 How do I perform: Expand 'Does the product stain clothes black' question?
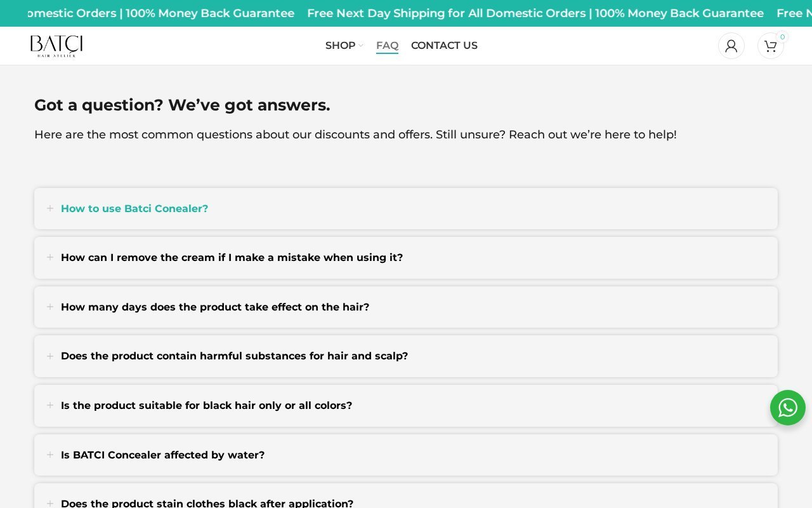coord(406,496)
